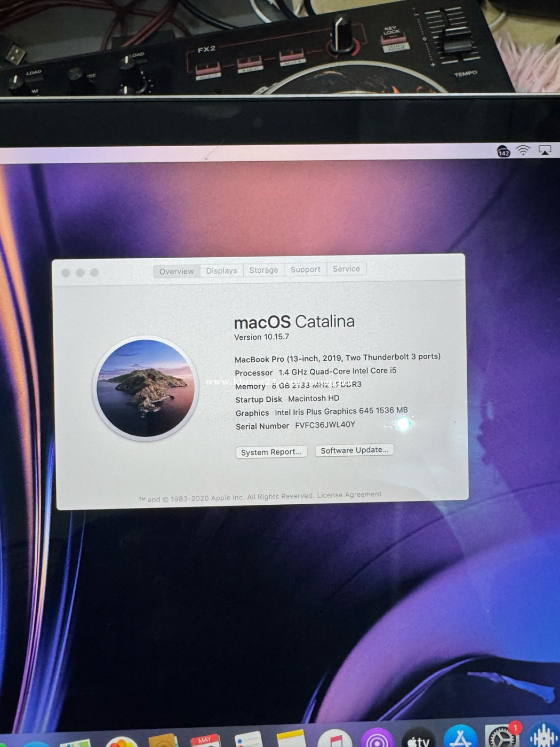Open Photos from the Dock

122,742
